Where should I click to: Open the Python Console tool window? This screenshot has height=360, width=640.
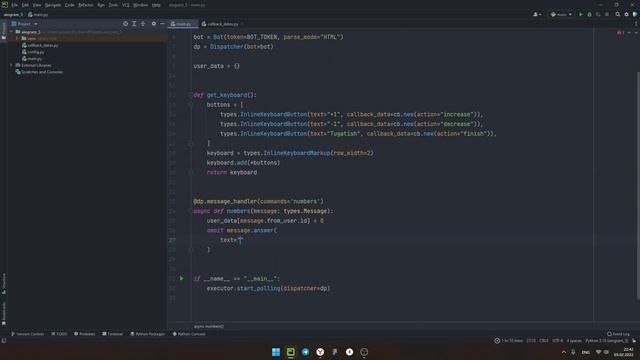point(189,334)
